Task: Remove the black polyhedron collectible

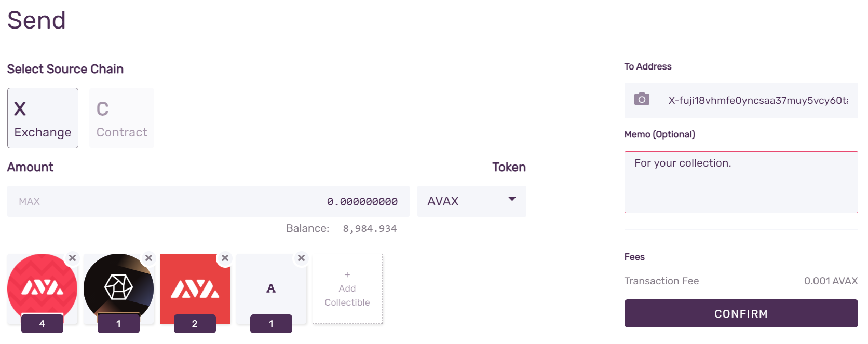Action: tap(148, 258)
